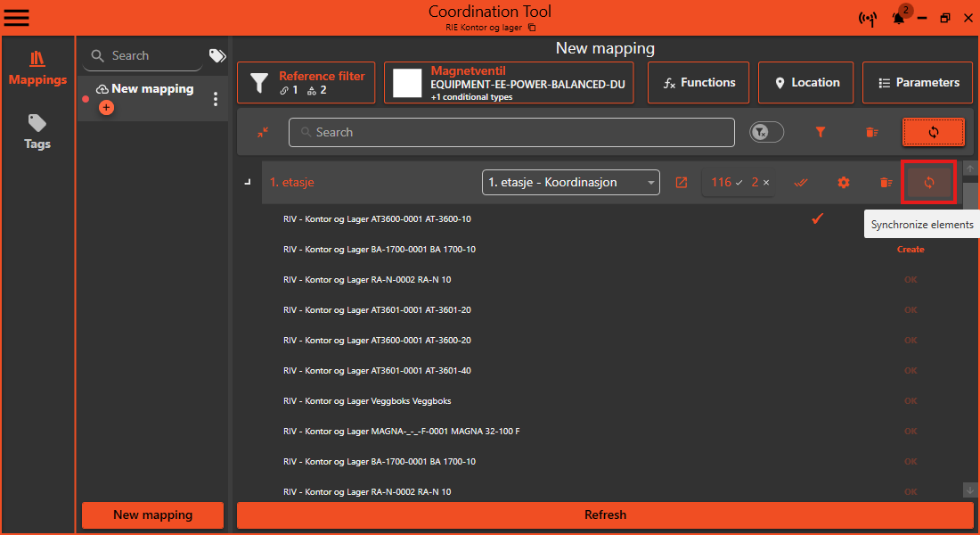Click the delete elements icon on the 1. etasje row
Screen dimensions: 980x535
pyautogui.click(x=885, y=182)
